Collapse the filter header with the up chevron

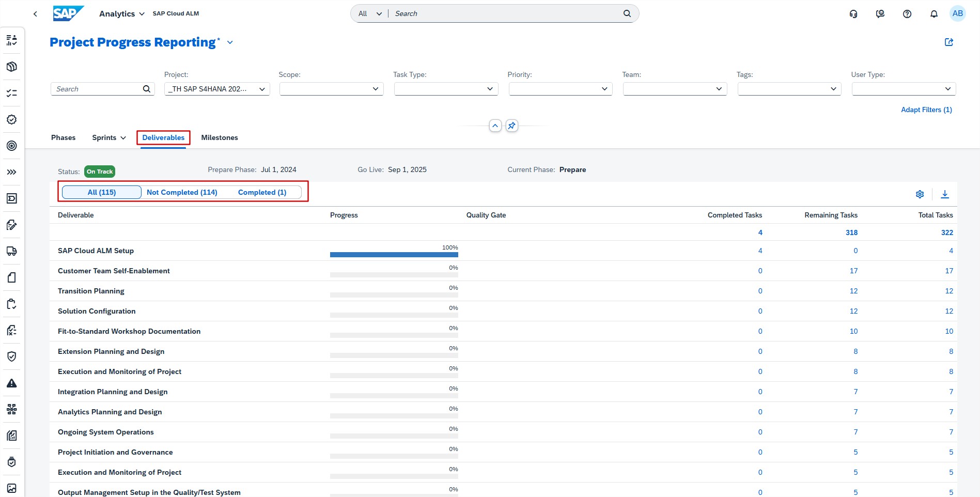coord(495,126)
